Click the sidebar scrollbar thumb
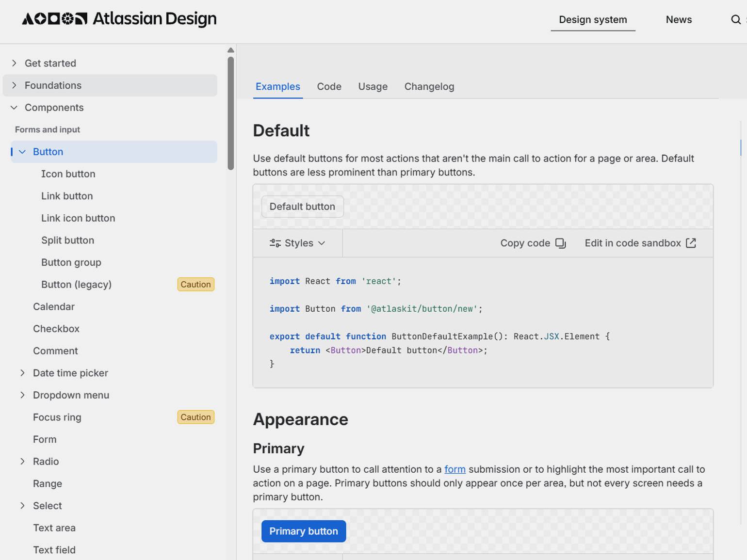The image size is (747, 560). [231, 113]
